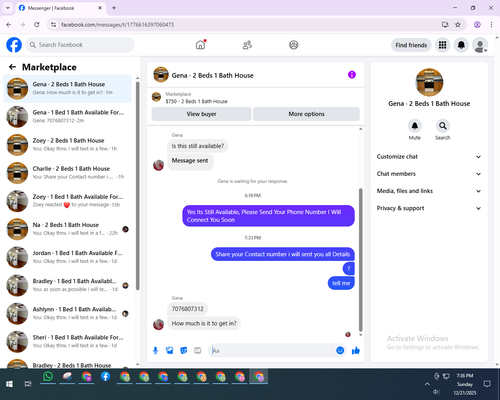Open the Facebook menu grid icon
500x400 pixels.
[442, 45]
